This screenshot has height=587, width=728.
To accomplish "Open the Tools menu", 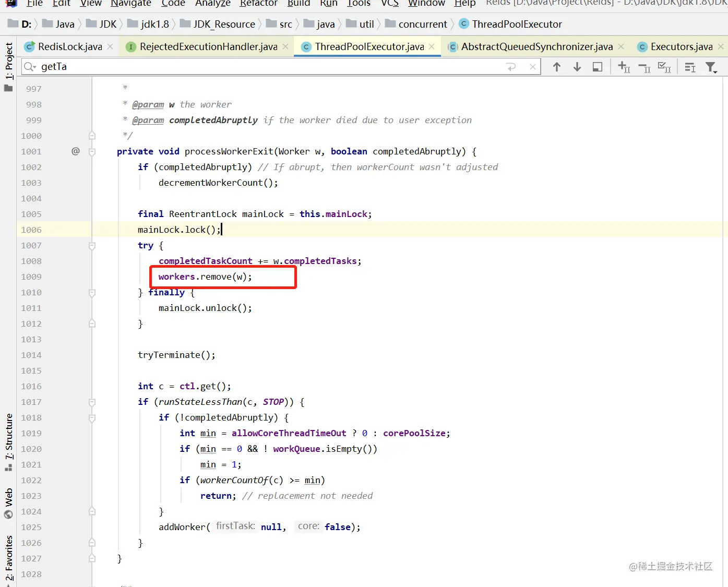I will pyautogui.click(x=359, y=3).
